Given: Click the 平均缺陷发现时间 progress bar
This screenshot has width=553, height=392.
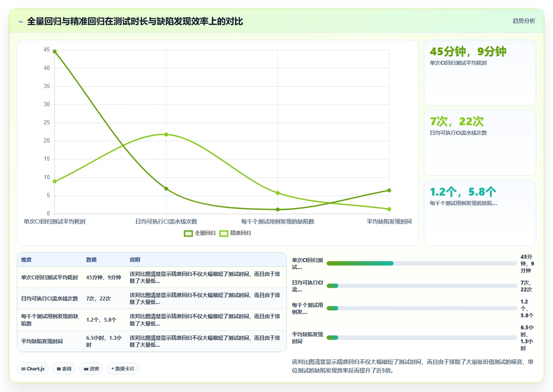Looking at the screenshot, I should [422, 338].
